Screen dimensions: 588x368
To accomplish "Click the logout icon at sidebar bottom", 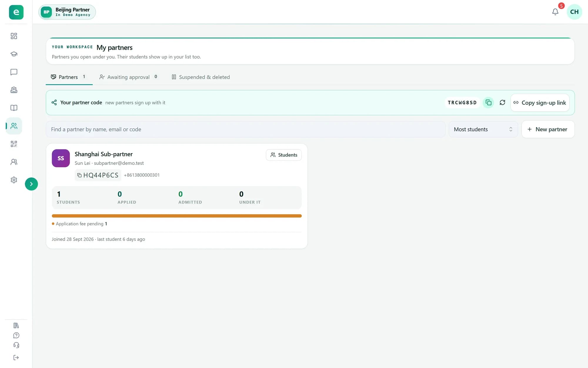I will tap(16, 357).
